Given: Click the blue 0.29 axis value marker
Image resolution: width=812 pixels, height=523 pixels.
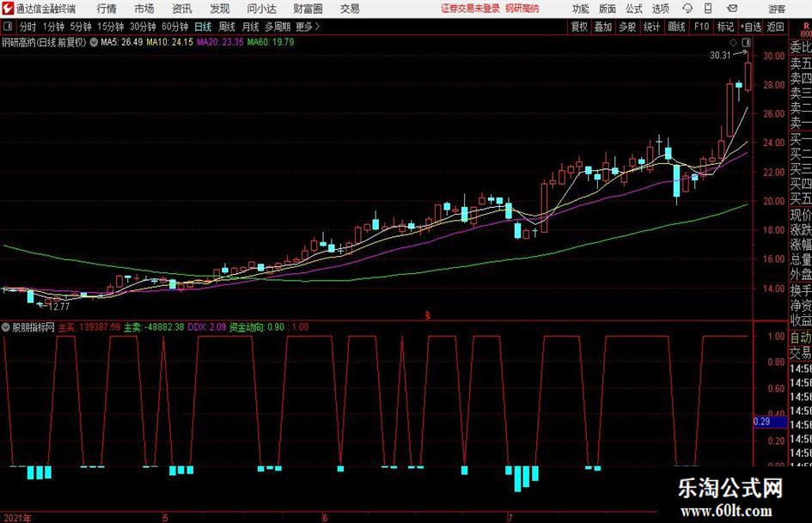Looking at the screenshot, I should (769, 422).
